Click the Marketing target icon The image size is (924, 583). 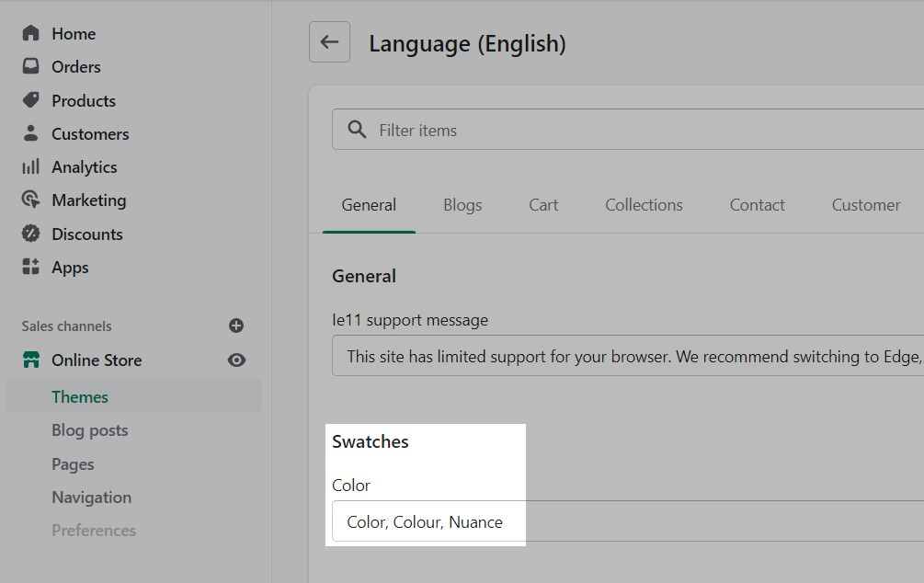click(31, 200)
